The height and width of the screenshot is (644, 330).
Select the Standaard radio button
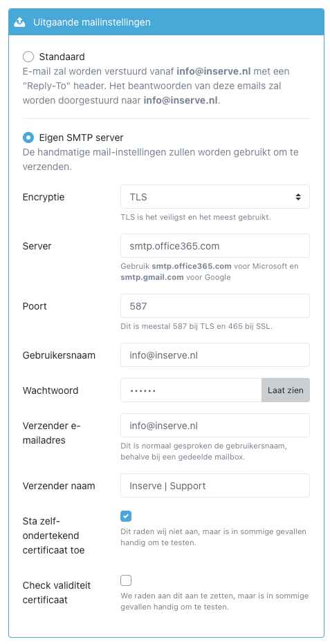[x=28, y=57]
